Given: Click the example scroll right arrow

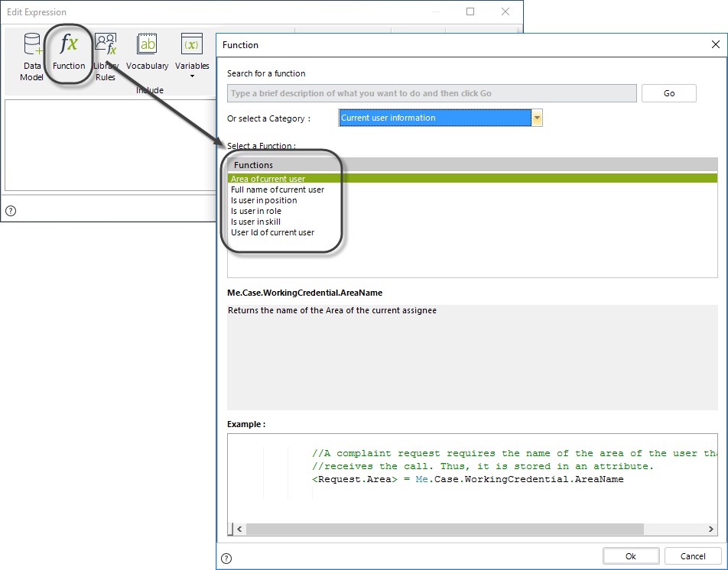Looking at the screenshot, I should [x=710, y=529].
